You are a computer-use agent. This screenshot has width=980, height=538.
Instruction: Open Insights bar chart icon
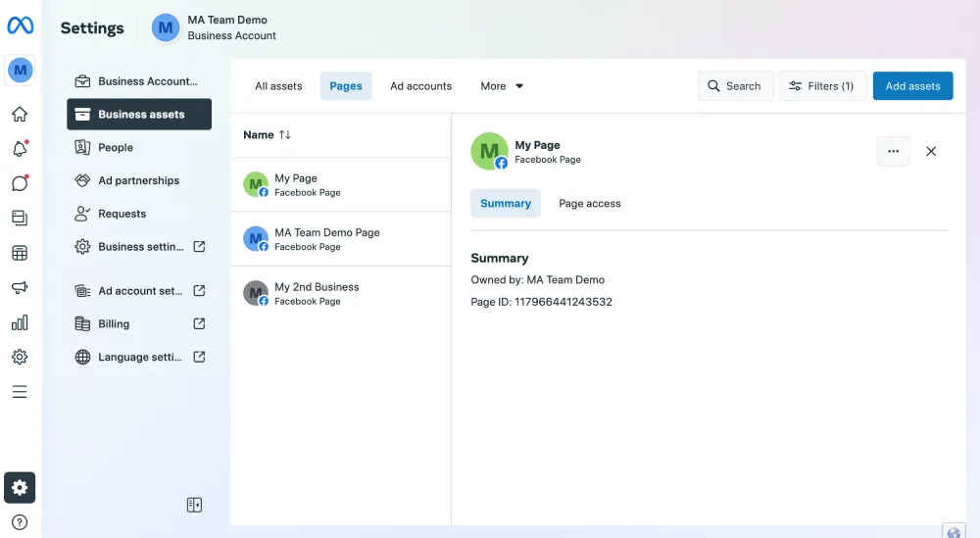click(20, 322)
